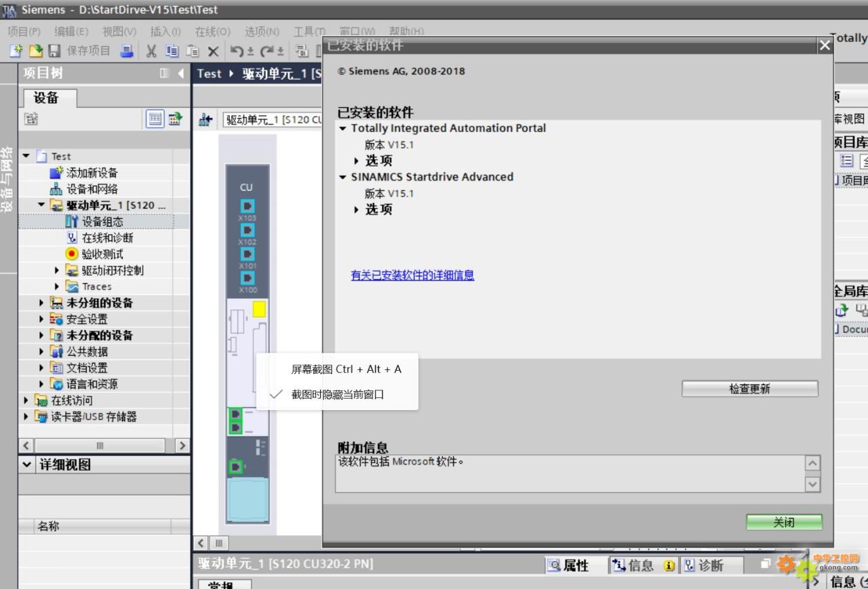This screenshot has width=868, height=589.
Task: Collapse the 详细视图 panel
Action: click(x=27, y=465)
